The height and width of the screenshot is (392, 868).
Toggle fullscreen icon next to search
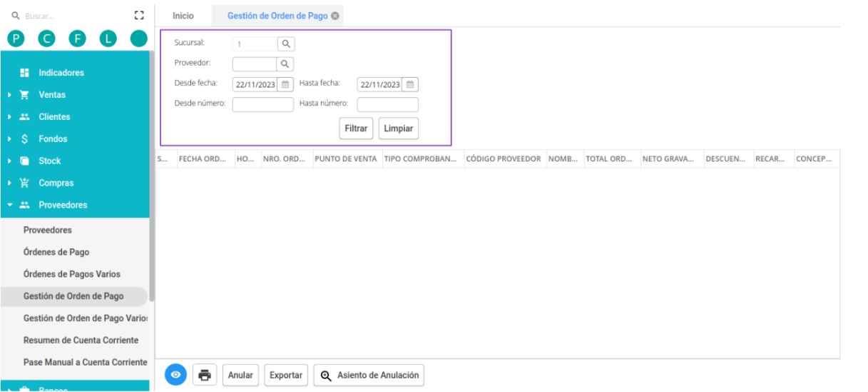click(139, 15)
